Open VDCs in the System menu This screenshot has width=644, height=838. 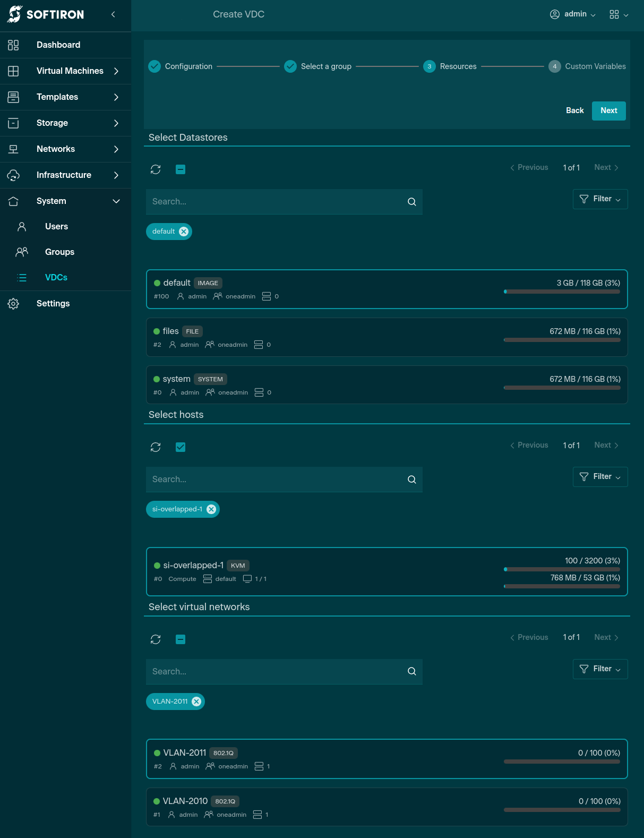point(56,278)
